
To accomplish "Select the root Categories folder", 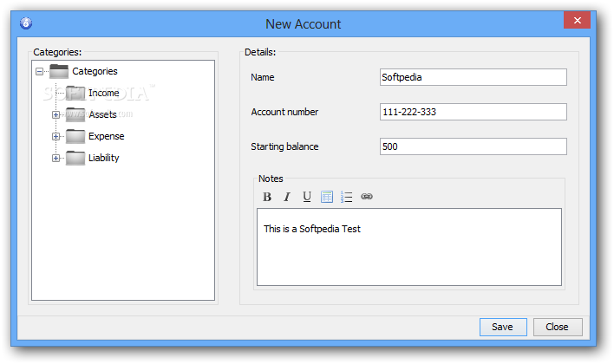I will [x=95, y=71].
